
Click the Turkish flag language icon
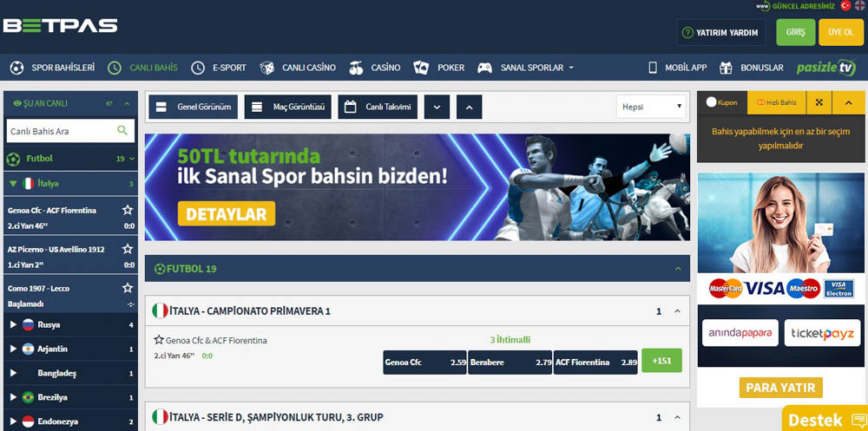[x=845, y=5]
